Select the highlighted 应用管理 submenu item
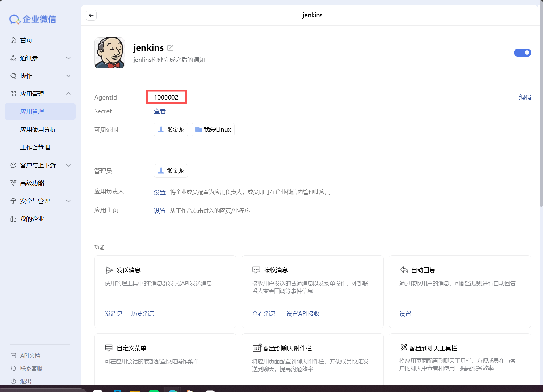 click(40, 111)
